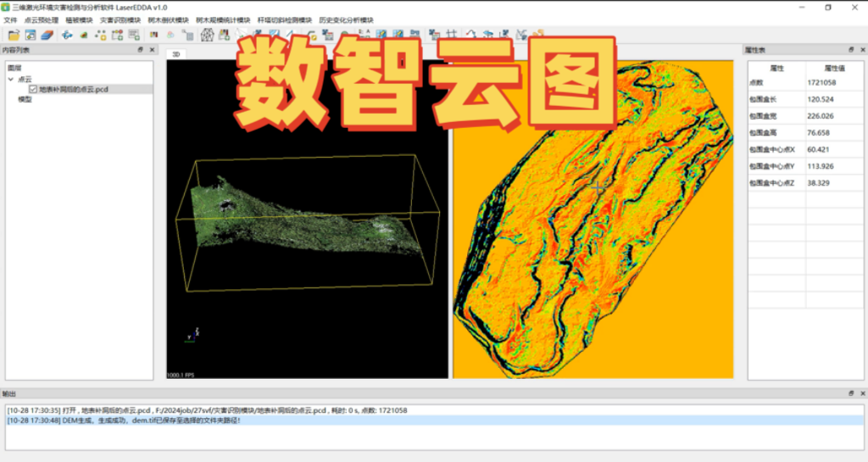Open the 点云预处理 menu
The image size is (868, 462).
[41, 19]
